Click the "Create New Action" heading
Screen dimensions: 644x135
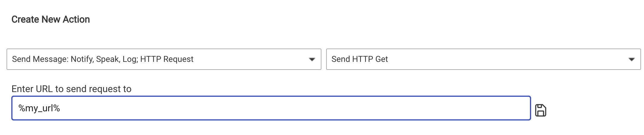click(x=50, y=20)
